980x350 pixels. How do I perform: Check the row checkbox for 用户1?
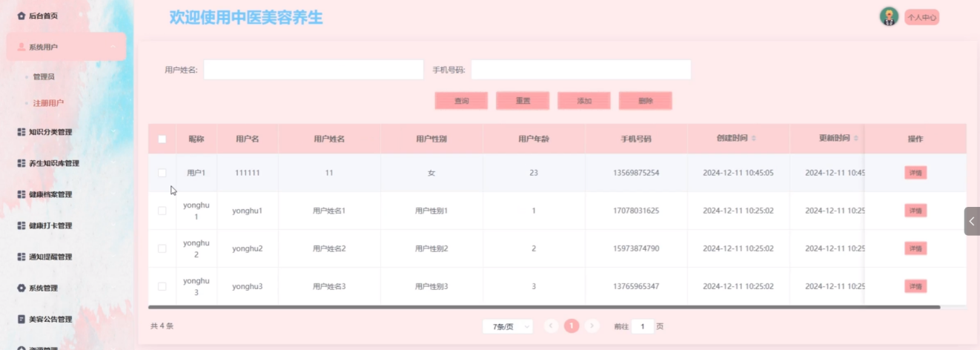(162, 173)
